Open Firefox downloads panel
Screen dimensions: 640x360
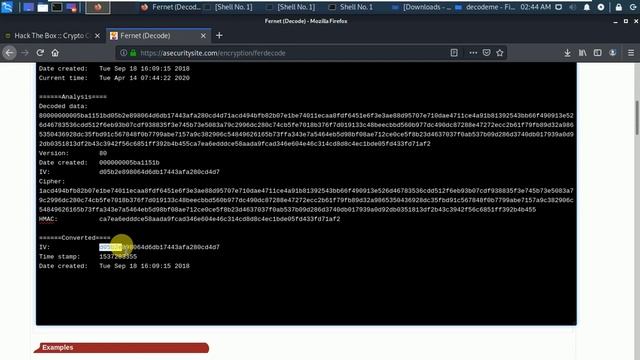coord(567,53)
